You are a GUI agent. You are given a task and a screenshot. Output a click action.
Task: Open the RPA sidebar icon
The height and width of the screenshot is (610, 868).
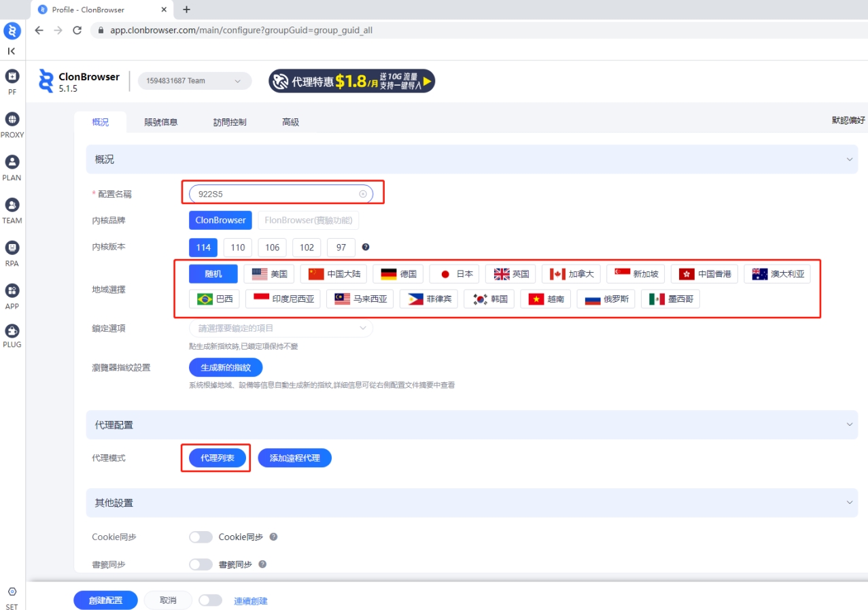pyautogui.click(x=12, y=248)
